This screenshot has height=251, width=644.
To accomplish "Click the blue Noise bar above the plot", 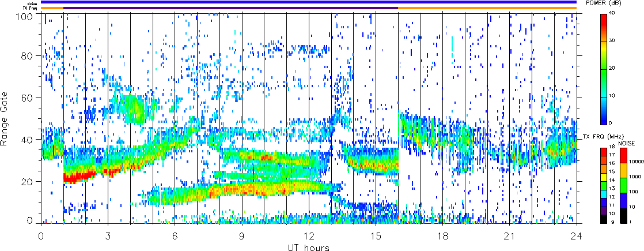I will pos(309,2).
